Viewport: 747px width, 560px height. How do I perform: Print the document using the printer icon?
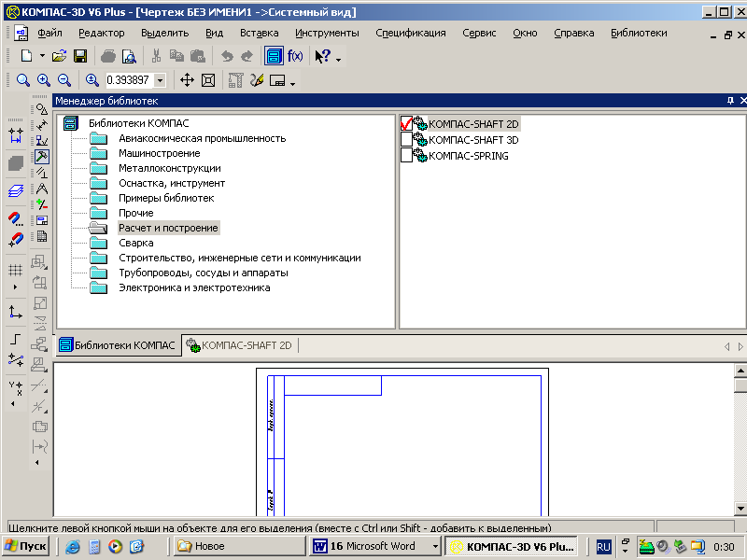tap(108, 56)
